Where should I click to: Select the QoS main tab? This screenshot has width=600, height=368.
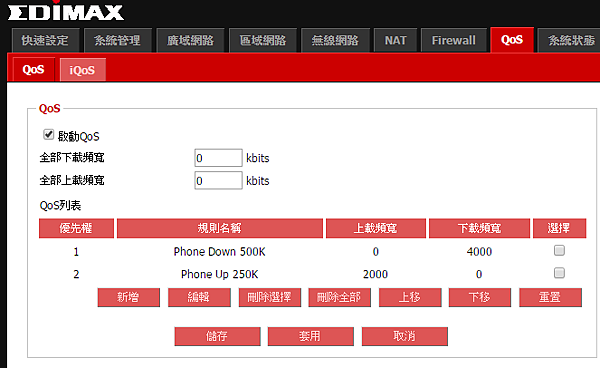click(512, 40)
